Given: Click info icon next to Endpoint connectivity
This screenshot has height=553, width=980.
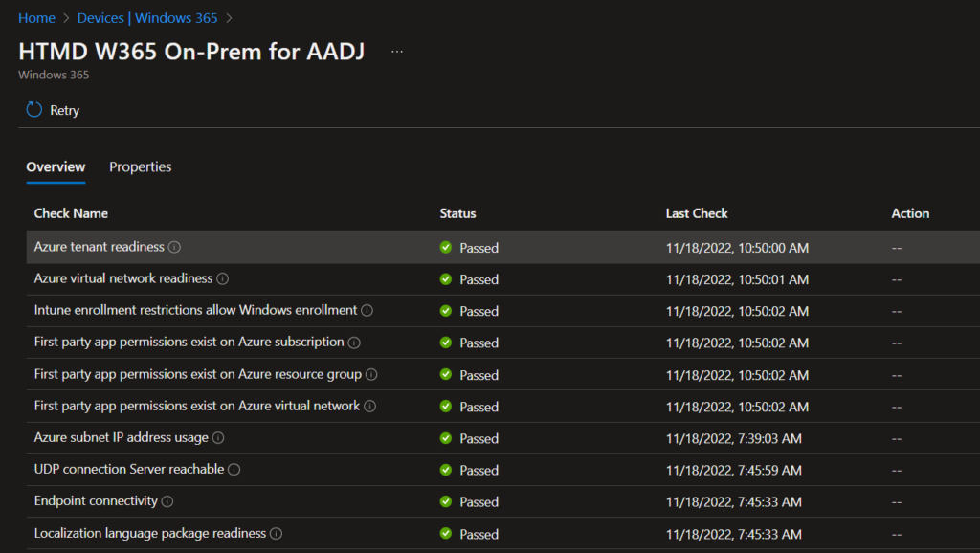Looking at the screenshot, I should (x=167, y=501).
